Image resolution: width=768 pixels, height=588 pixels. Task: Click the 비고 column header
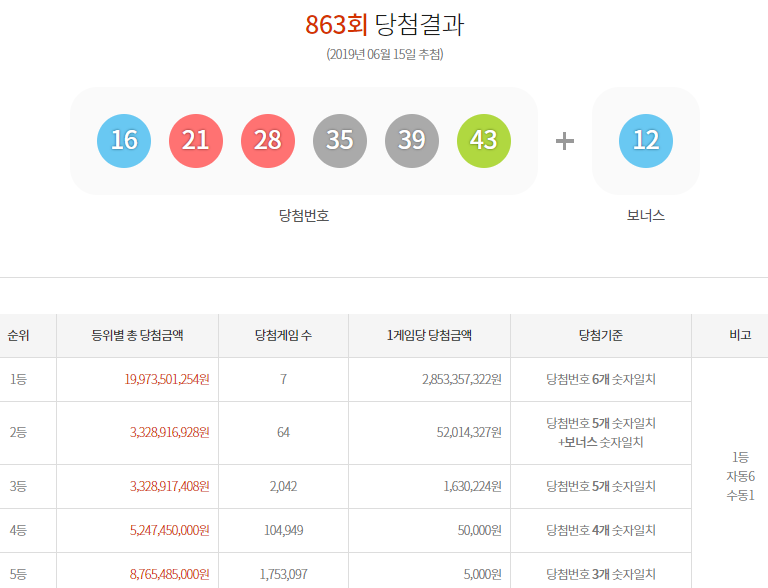click(x=740, y=335)
